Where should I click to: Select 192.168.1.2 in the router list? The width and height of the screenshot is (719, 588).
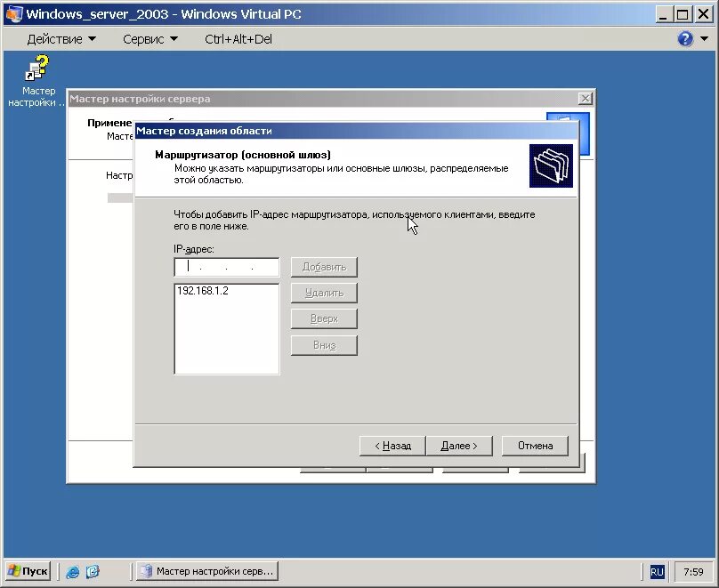[203, 291]
